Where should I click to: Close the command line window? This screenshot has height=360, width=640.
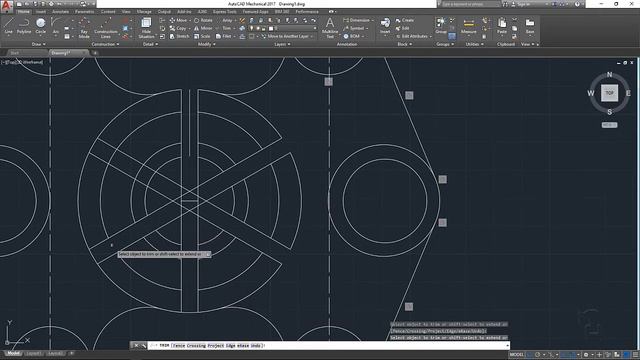136,346
